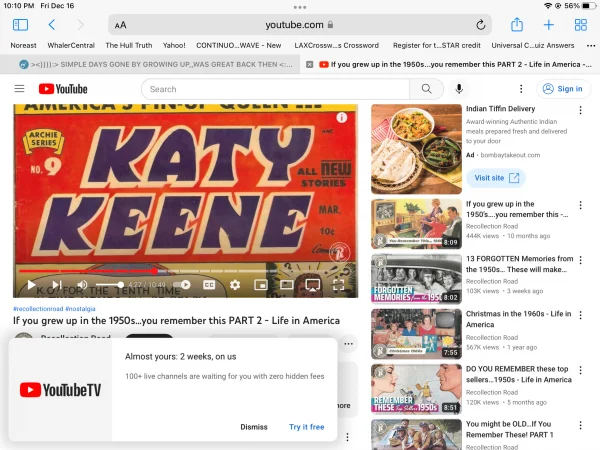Viewport: 600px width, 450px height.
Task: Open options for You might be OLD video
Action: pyautogui.click(x=580, y=425)
